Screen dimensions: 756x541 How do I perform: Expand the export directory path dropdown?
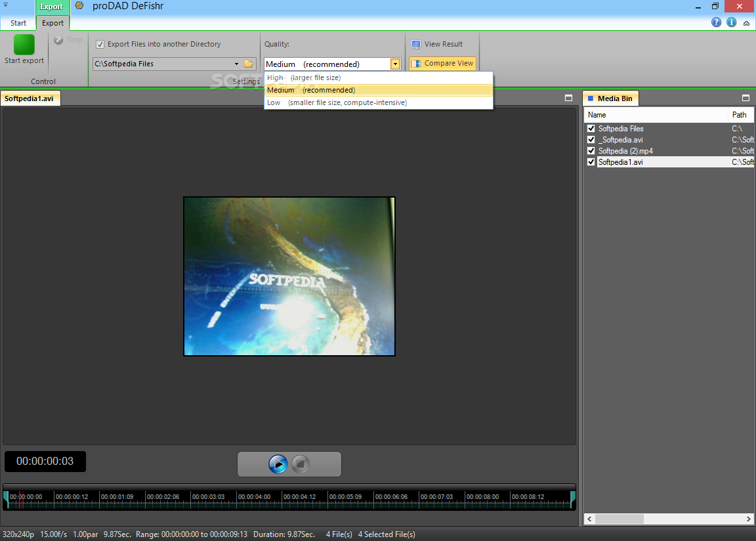236,64
